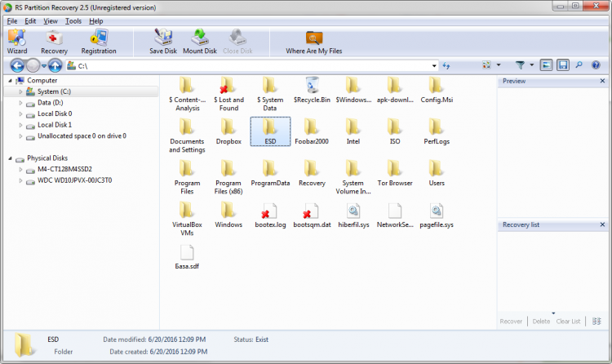
Task: Select the Users folder
Action: point(437,173)
